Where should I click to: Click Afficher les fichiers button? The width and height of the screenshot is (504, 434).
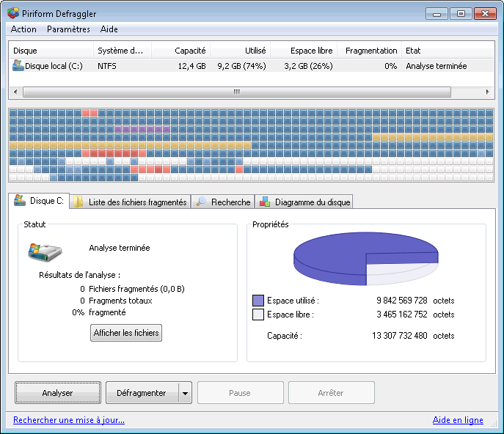(126, 333)
